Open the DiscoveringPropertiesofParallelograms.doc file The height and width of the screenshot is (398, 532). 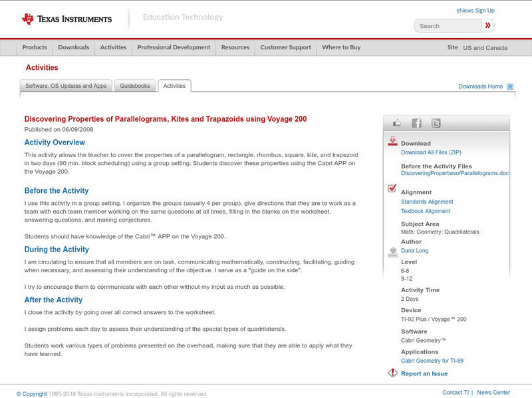point(455,173)
